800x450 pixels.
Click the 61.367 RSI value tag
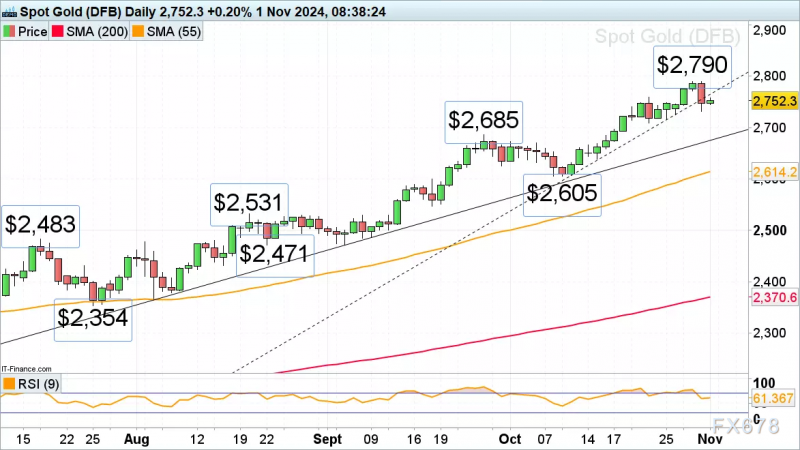click(772, 398)
